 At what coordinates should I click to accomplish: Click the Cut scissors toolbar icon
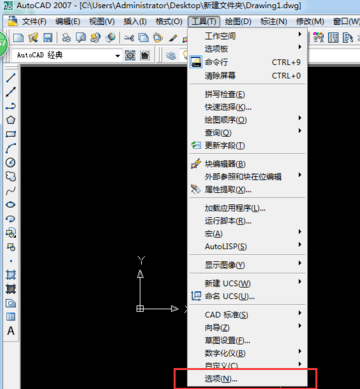click(x=129, y=38)
